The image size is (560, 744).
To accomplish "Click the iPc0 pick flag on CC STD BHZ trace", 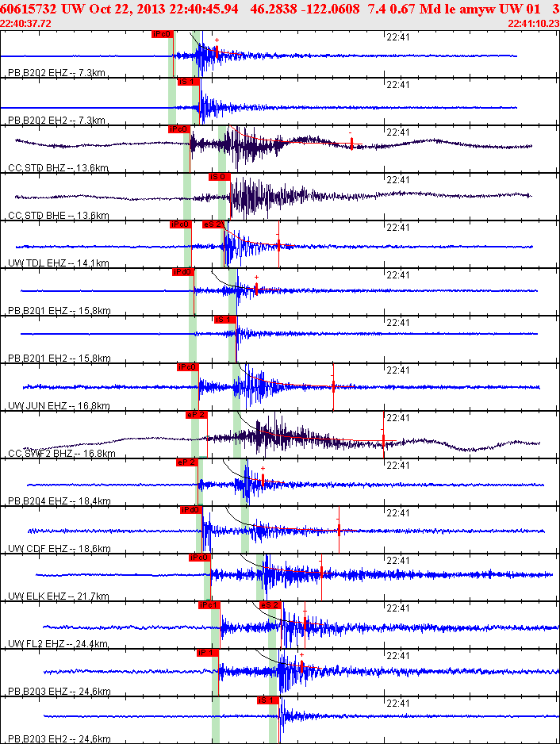I will 179,129.
